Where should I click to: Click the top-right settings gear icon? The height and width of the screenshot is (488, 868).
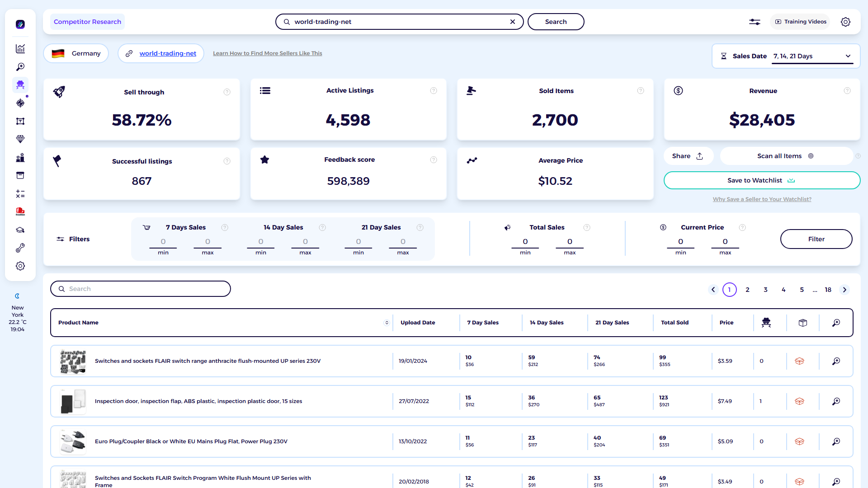click(845, 22)
